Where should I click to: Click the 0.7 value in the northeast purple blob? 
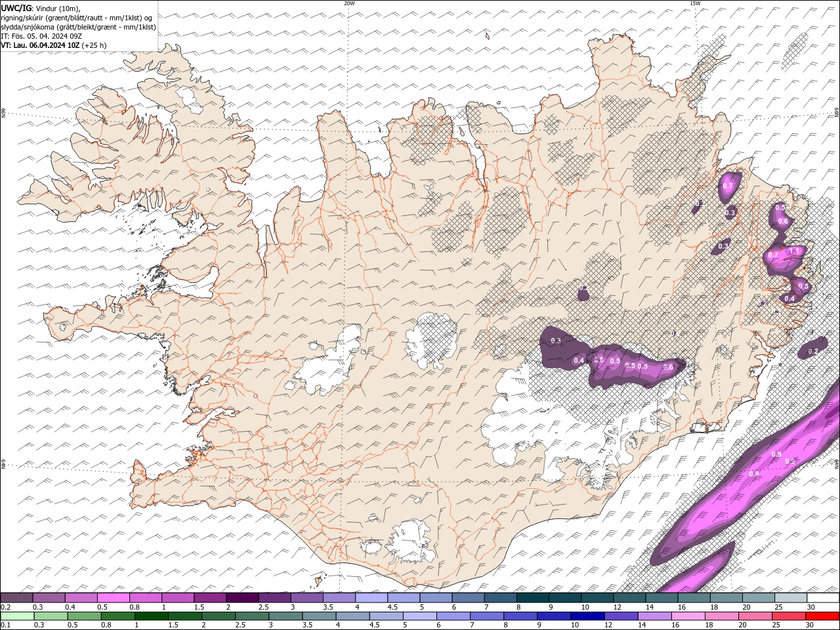point(727,186)
